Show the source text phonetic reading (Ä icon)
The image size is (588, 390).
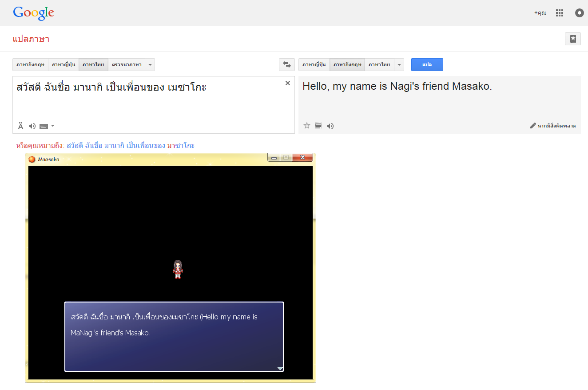20,126
